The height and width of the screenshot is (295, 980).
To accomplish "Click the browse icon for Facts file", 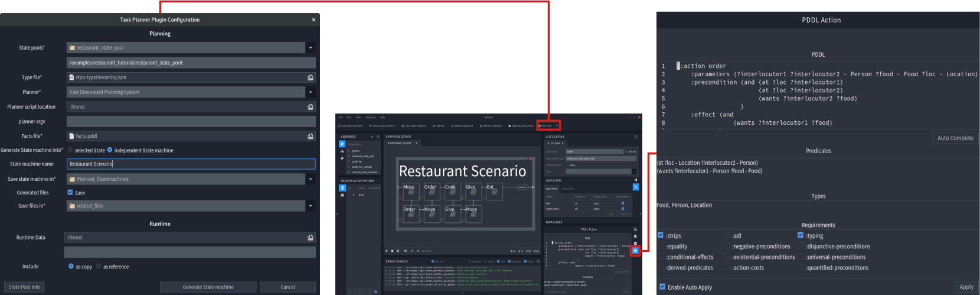I will tap(311, 136).
